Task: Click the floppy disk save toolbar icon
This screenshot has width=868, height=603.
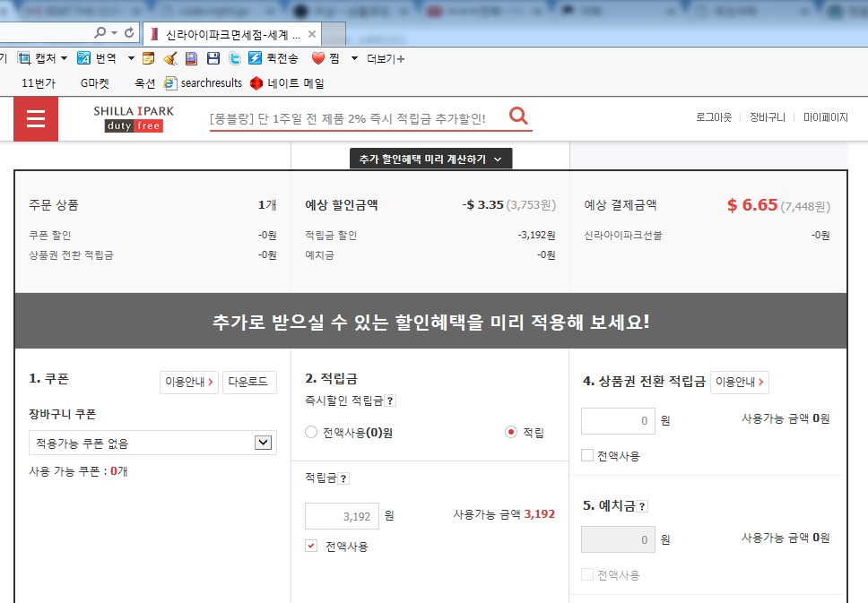Action: click(213, 58)
